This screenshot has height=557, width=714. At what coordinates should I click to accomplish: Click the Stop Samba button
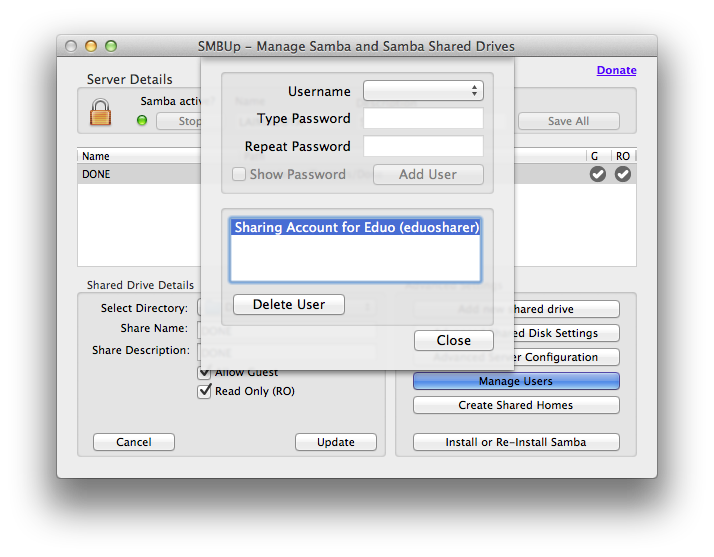coord(179,121)
